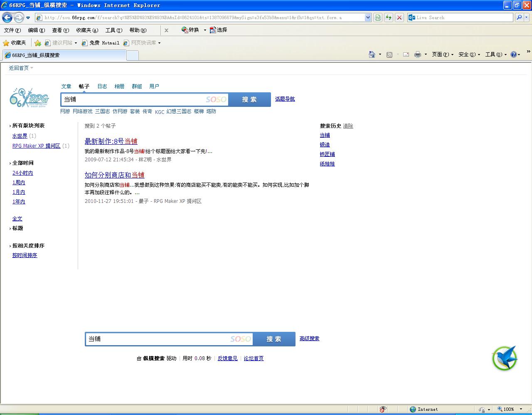Image resolution: width=532 pixels, height=415 pixels.
Task: Open the Home page icon in command bar
Action: click(372, 54)
